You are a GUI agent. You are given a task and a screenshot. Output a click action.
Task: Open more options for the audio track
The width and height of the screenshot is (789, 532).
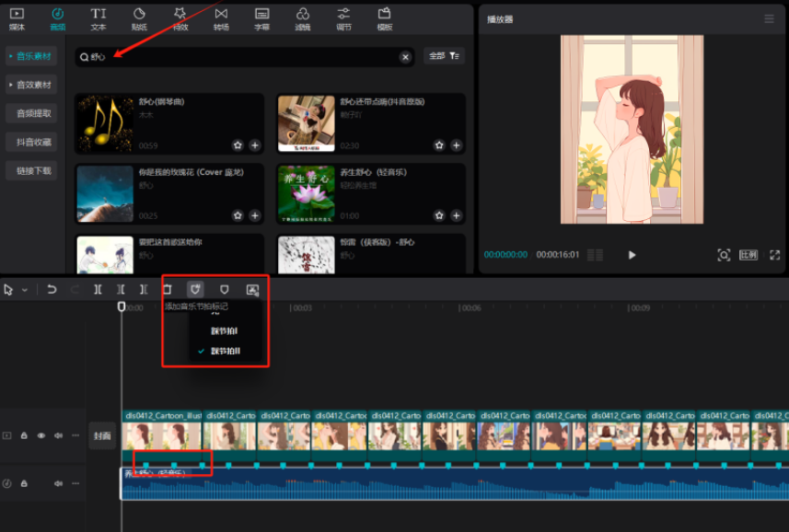(x=75, y=483)
